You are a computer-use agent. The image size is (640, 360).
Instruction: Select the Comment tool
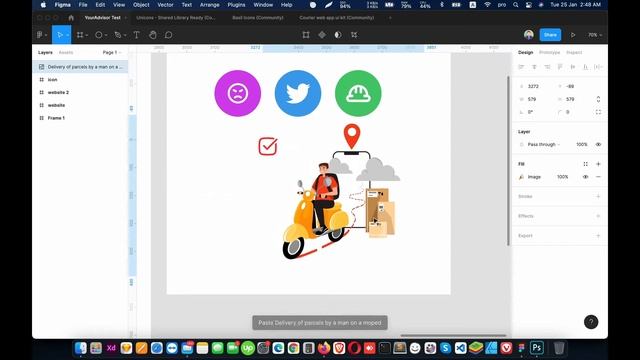[x=169, y=35]
